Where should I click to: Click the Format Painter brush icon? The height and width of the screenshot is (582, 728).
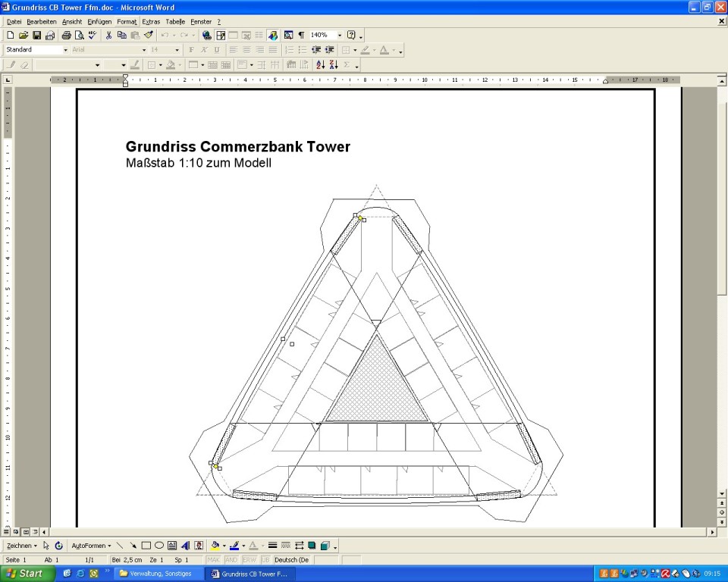point(149,36)
